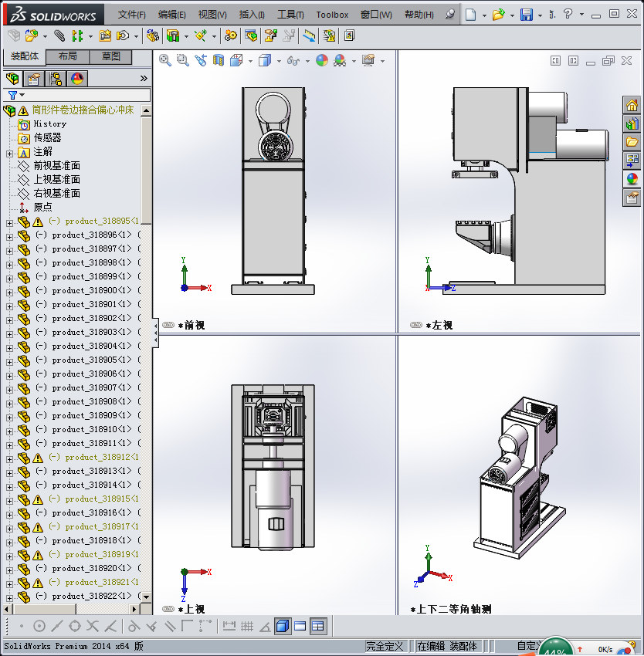Select the Previous View icon
This screenshot has height=656, width=644.
pyautogui.click(x=201, y=61)
